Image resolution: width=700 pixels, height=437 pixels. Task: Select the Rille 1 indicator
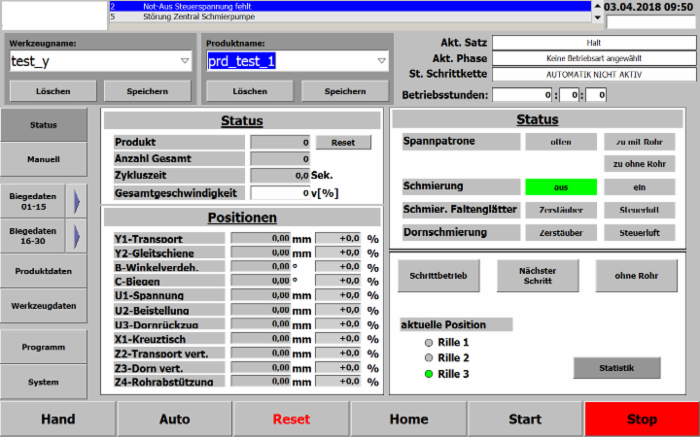[428, 342]
